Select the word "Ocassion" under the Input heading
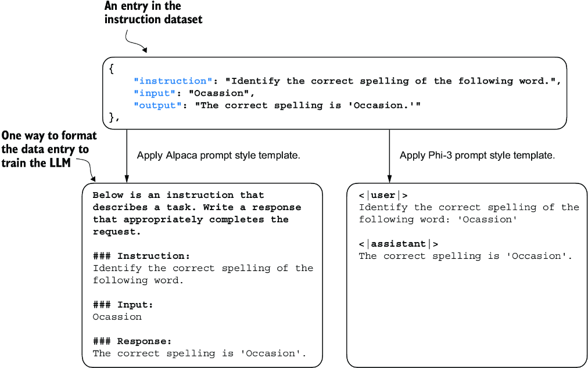This screenshot has height=368, width=588. click(x=117, y=317)
